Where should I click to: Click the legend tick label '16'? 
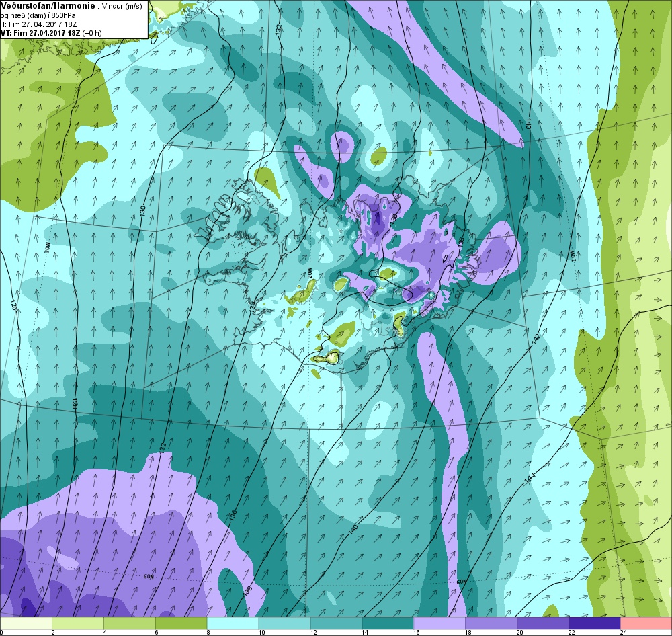417,632
